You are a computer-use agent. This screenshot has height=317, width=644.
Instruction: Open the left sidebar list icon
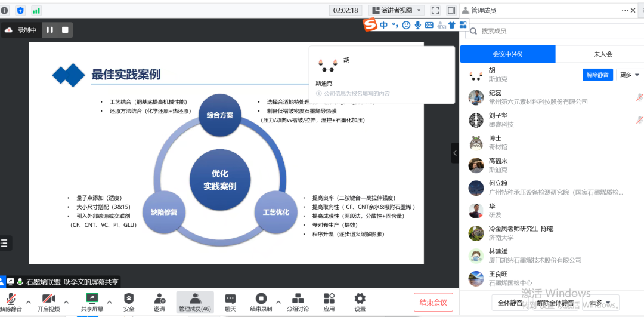click(x=5, y=243)
